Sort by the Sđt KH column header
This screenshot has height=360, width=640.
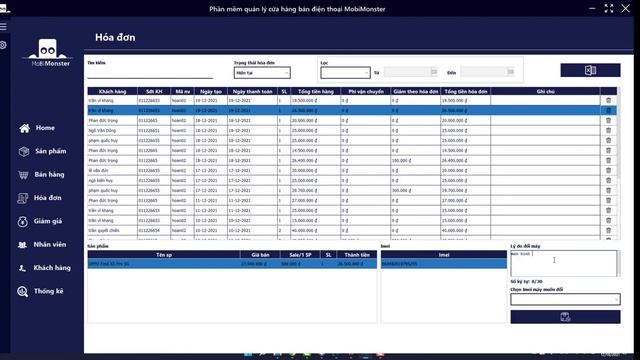tap(154, 91)
